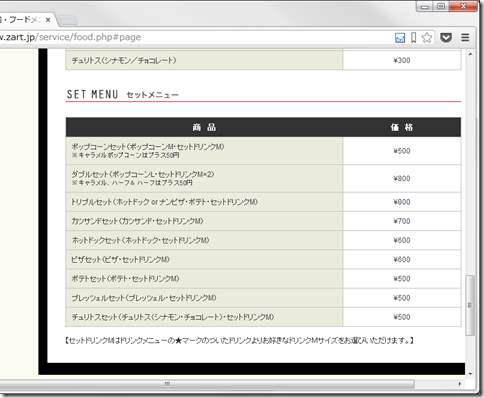Click the ¥500 price for ポテトセット
Image resolution: width=484 pixels, height=398 pixels.
pos(402,279)
